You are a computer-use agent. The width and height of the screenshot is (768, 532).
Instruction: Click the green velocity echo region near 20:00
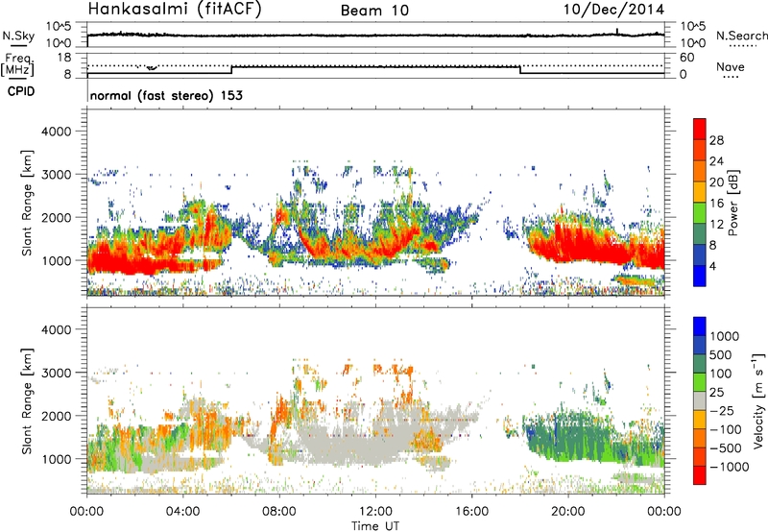[x=573, y=436]
